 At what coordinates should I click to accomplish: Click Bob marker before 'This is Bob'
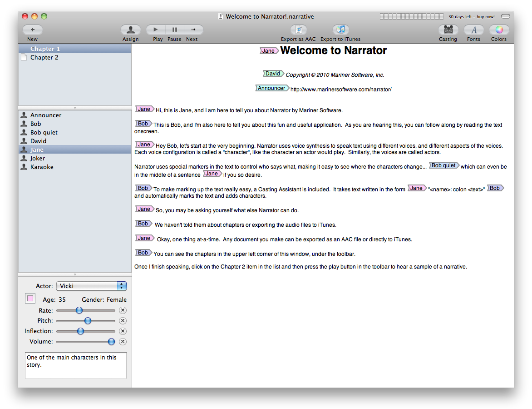(x=143, y=124)
